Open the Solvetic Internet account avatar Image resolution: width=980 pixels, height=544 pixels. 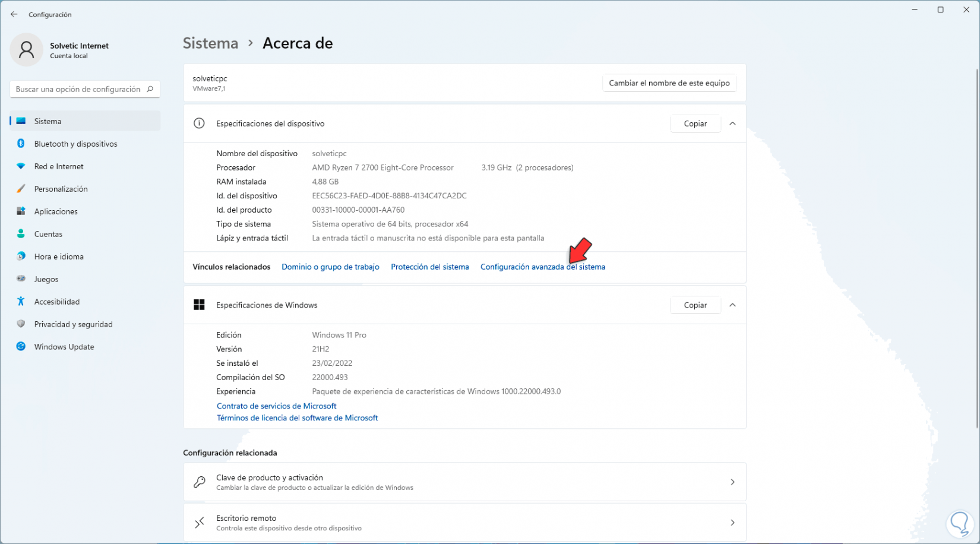pyautogui.click(x=26, y=50)
